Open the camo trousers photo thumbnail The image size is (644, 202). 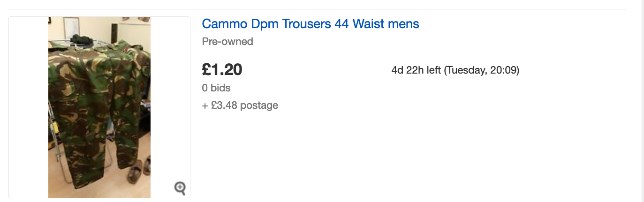[99, 107]
